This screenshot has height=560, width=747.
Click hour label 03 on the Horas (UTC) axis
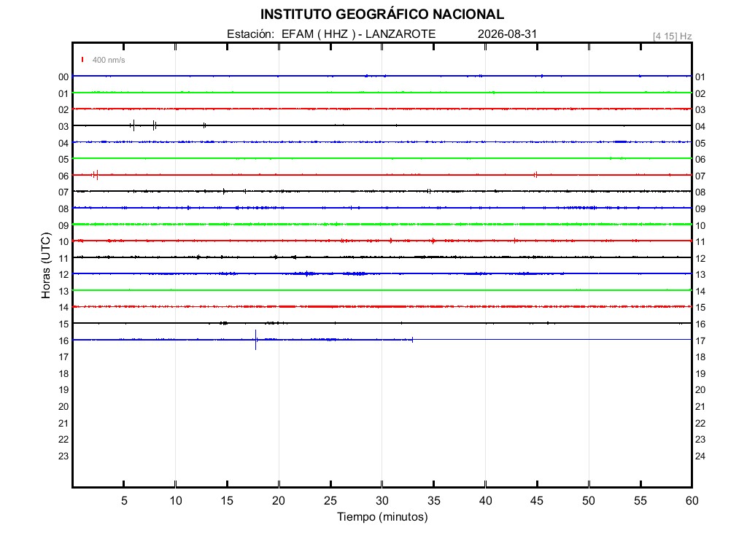(x=63, y=127)
